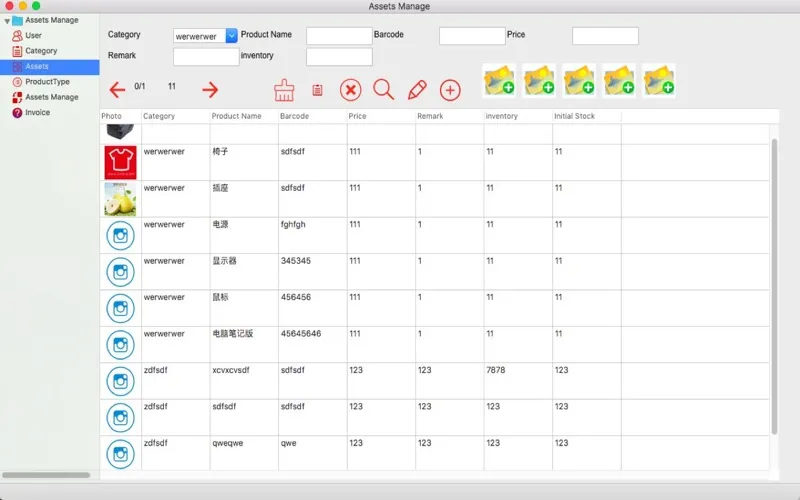Image resolution: width=800 pixels, height=500 pixels.
Task: Open Category in the sidebar
Action: coord(41,51)
